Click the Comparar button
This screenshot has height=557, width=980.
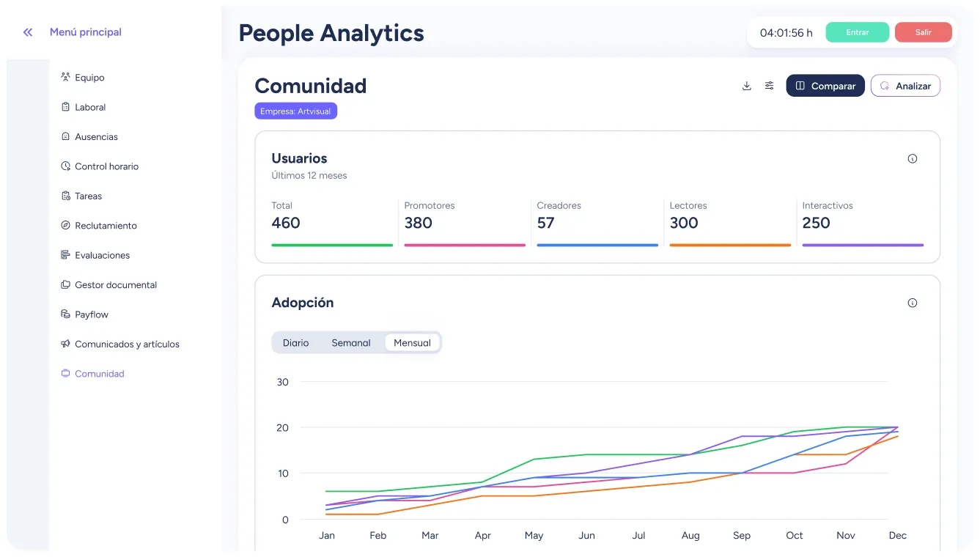point(825,86)
